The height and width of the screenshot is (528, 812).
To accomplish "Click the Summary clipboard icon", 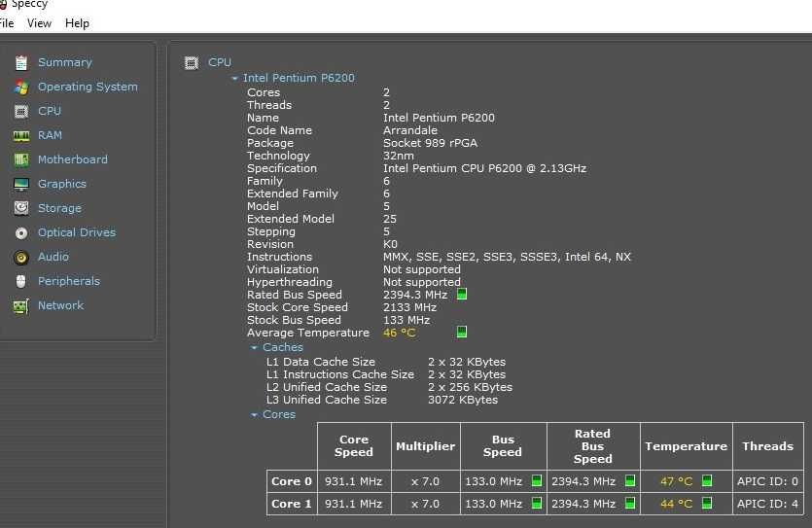I will click(x=21, y=62).
